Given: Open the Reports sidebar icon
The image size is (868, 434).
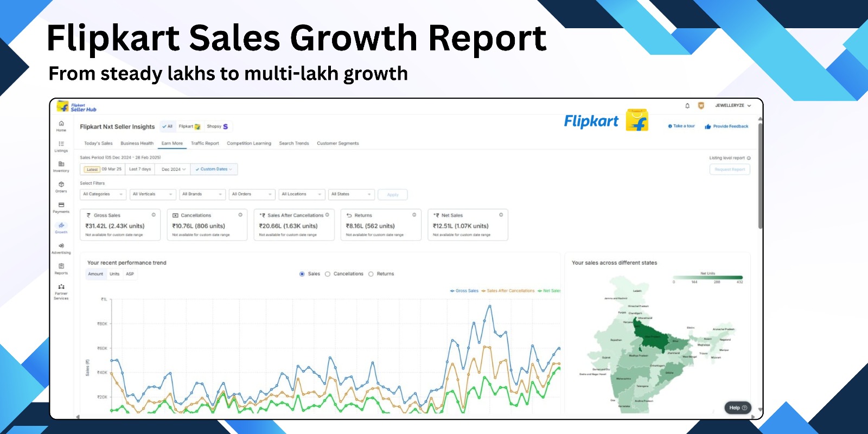Looking at the screenshot, I should click(x=61, y=266).
